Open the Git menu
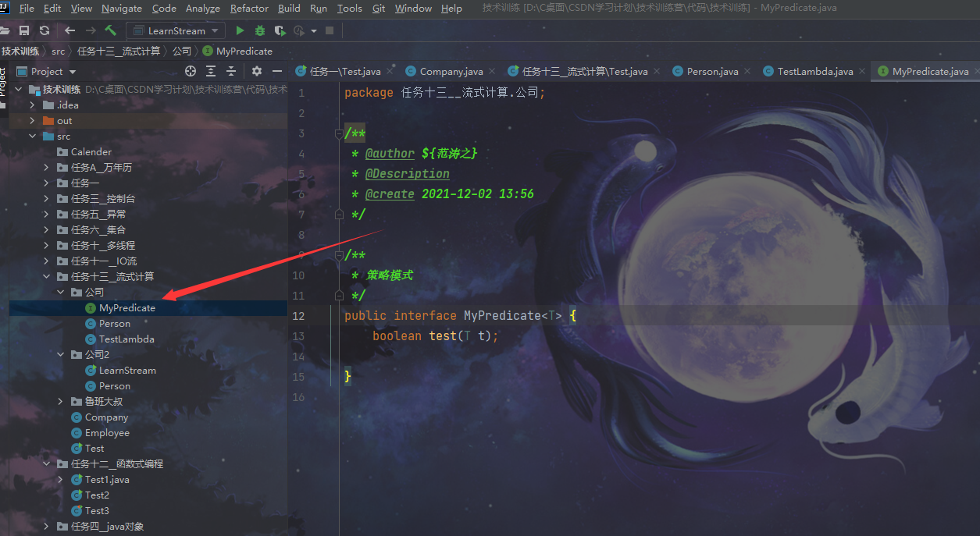 tap(379, 9)
